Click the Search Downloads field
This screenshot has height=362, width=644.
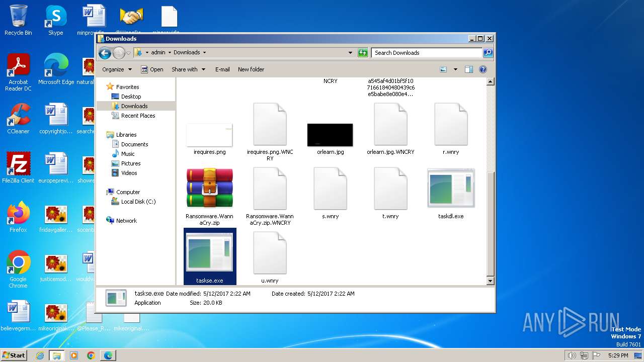[x=427, y=53]
